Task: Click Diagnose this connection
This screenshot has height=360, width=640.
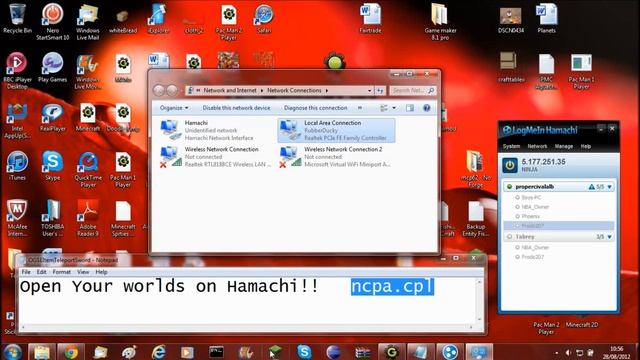Action: click(x=316, y=108)
